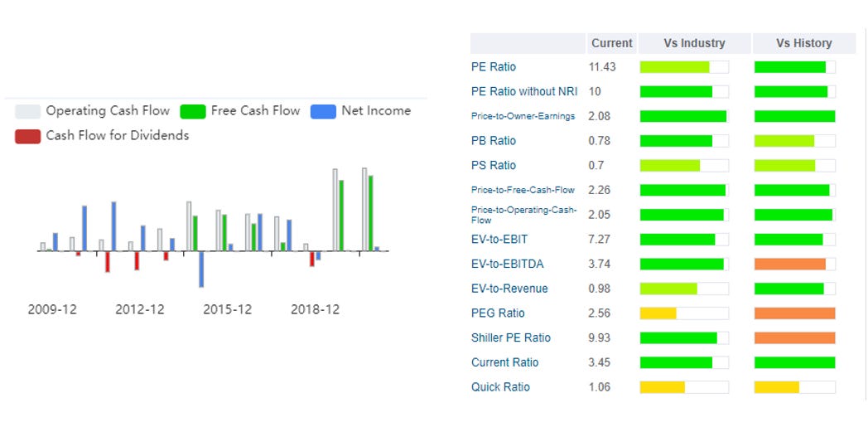Open the Current Ratio link
This screenshot has height=432, width=868.
[504, 363]
